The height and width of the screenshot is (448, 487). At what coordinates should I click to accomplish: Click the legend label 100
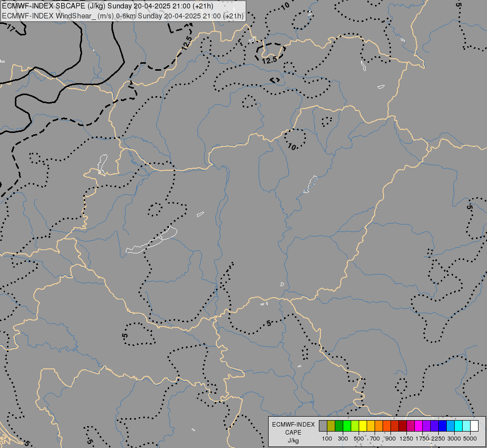click(327, 439)
